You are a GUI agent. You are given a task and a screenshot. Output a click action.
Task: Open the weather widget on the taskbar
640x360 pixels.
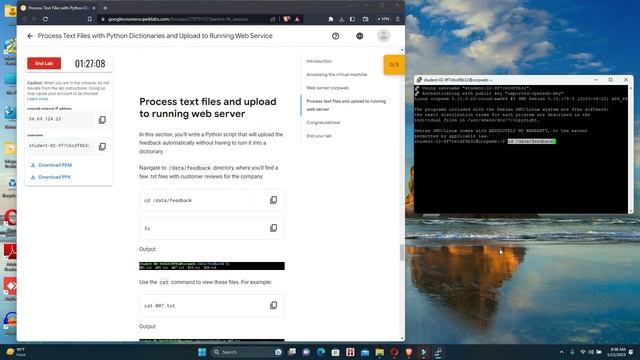(x=16, y=352)
